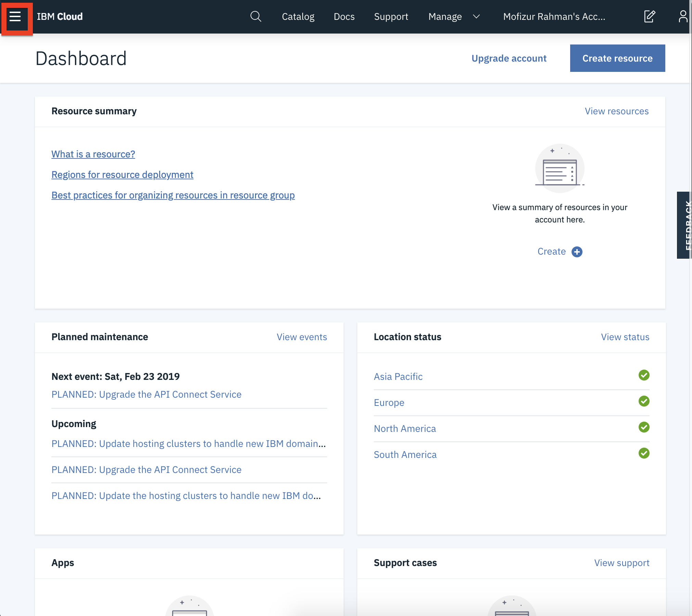This screenshot has width=692, height=616.
Task: Click North America green status checkmark
Action: pyautogui.click(x=644, y=427)
